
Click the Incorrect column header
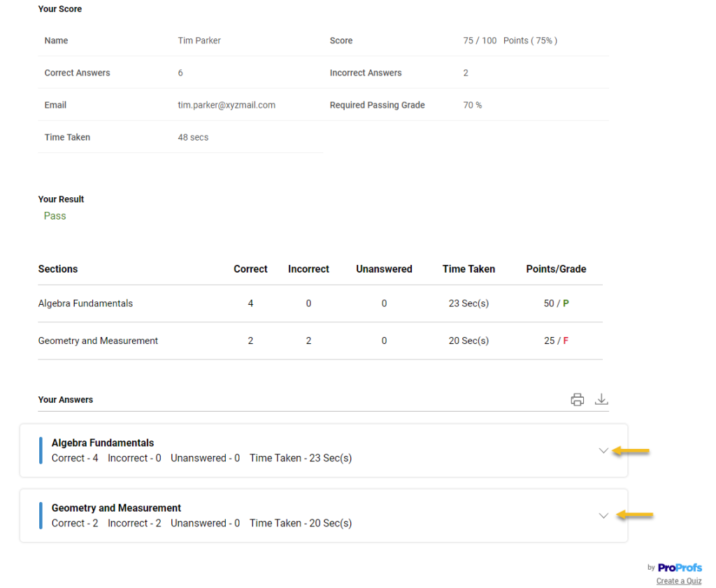(x=308, y=269)
